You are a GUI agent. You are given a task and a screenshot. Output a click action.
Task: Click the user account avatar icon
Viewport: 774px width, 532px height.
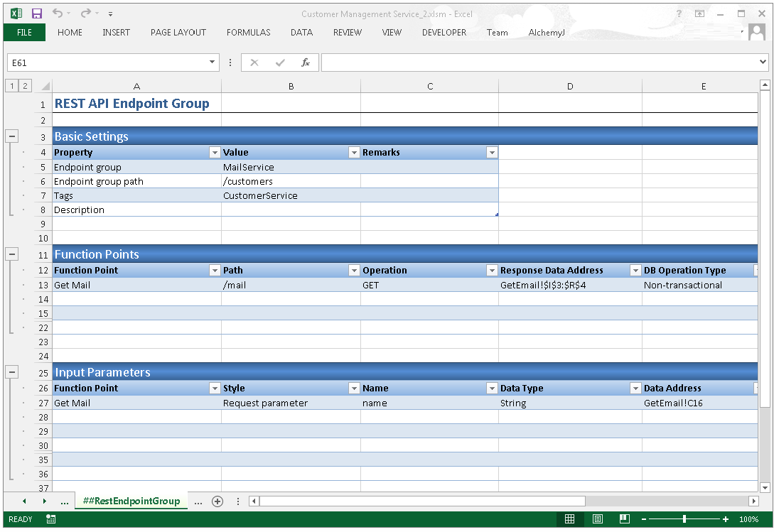coord(756,32)
